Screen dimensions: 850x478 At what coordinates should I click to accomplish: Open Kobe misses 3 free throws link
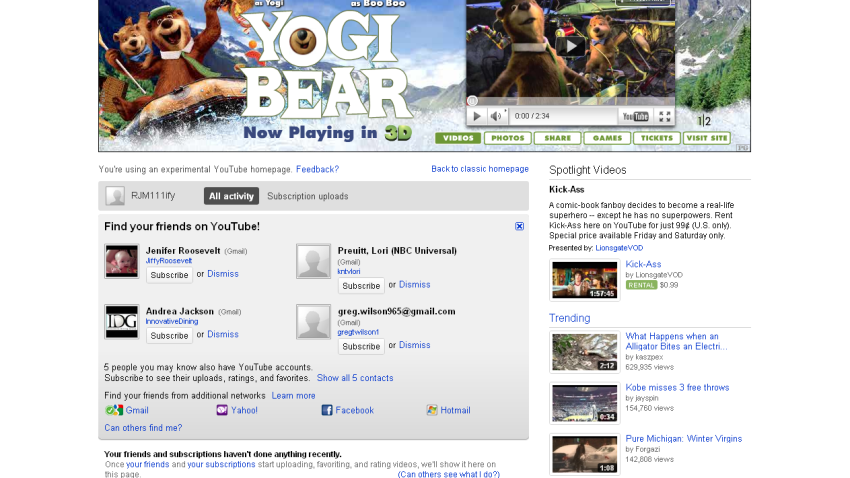pos(677,387)
